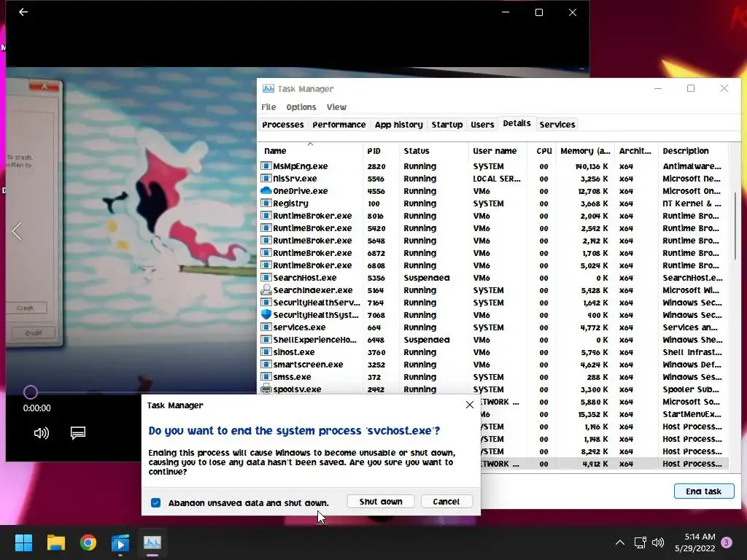Open File Explorer from the taskbar
747x560 pixels.
pos(55,542)
